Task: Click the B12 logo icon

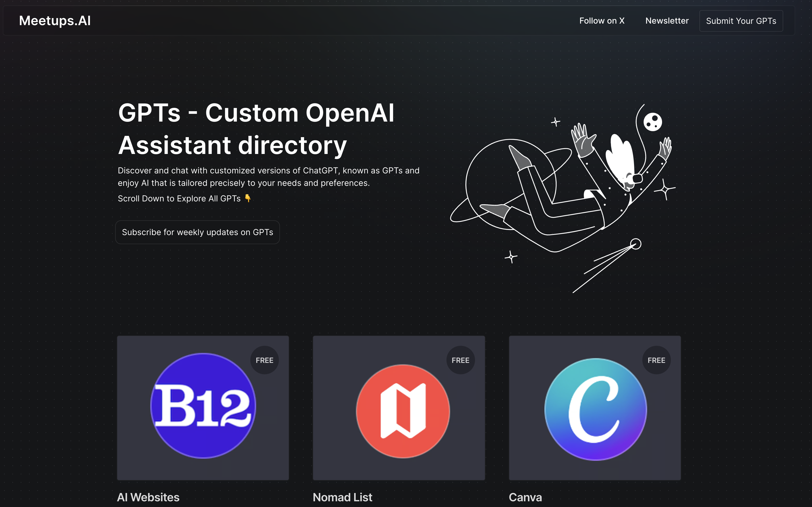Action: [203, 406]
